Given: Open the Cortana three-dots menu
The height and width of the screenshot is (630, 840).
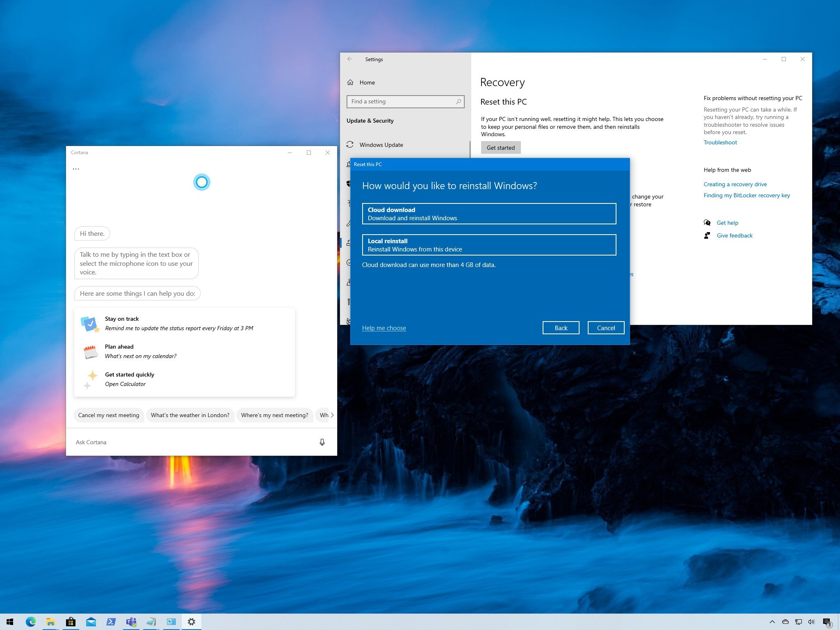Looking at the screenshot, I should pyautogui.click(x=76, y=169).
